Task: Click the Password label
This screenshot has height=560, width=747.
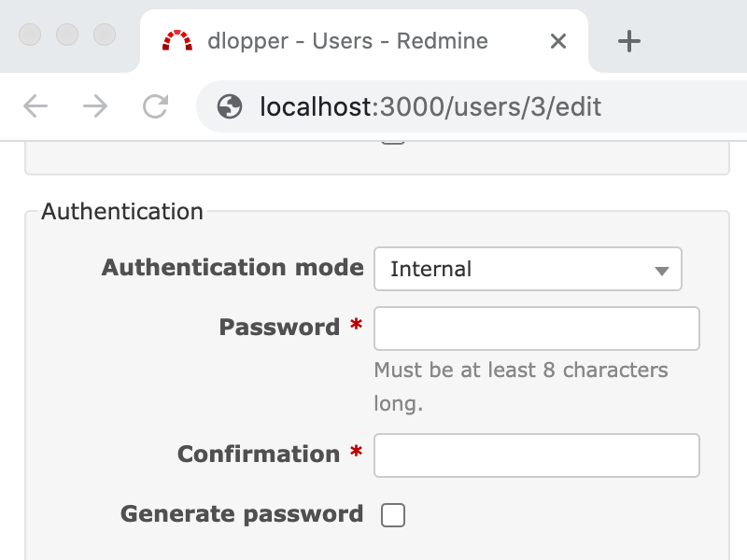Action: 279,328
